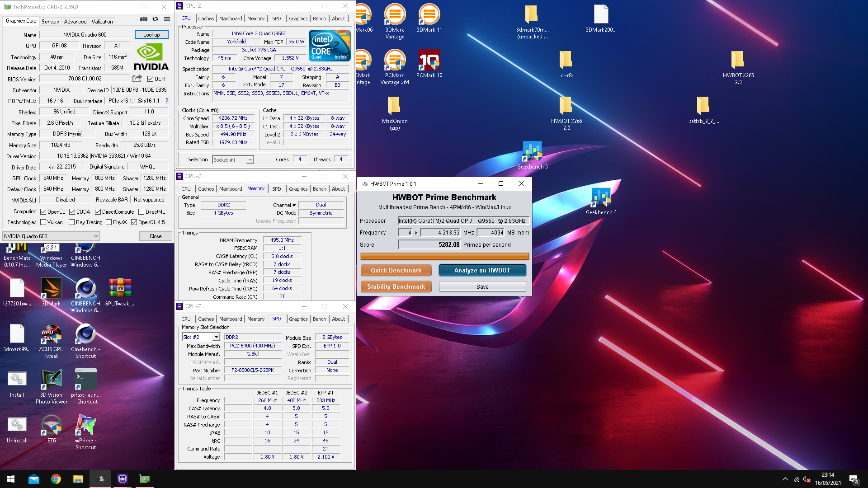868x488 pixels.
Task: Open PCMark 10 desktop icon
Action: tap(429, 63)
